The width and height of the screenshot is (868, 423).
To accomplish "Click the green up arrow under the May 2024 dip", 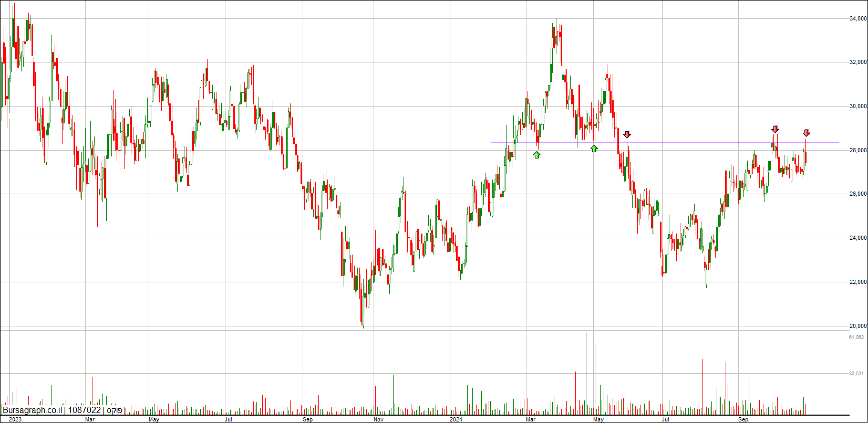I will [x=594, y=149].
